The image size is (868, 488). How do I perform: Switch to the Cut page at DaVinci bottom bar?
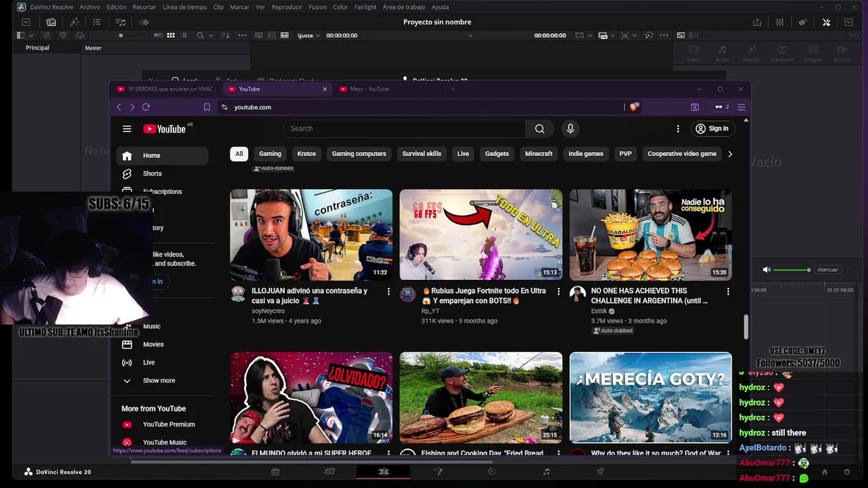tap(329, 472)
